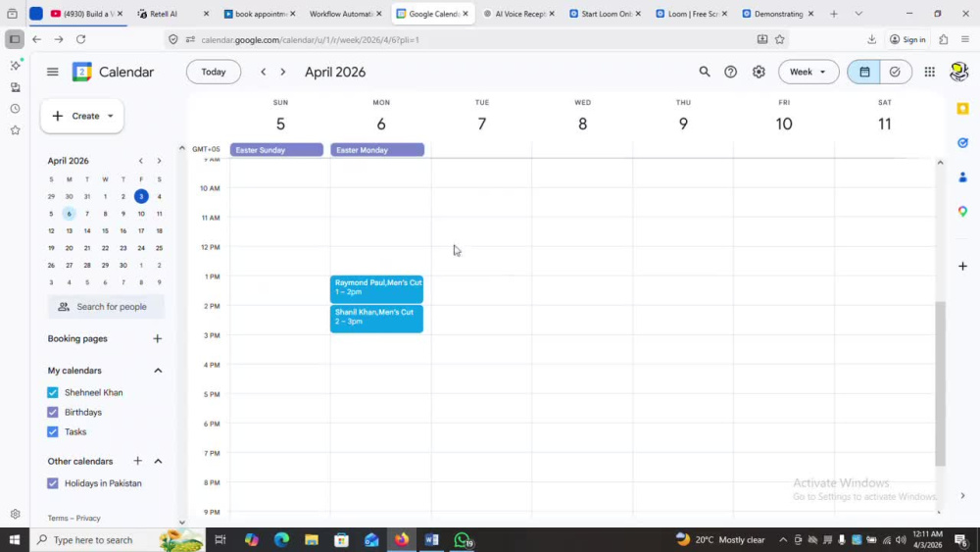Image resolution: width=980 pixels, height=552 pixels.
Task: Open the Google account avatar
Action: click(x=959, y=72)
